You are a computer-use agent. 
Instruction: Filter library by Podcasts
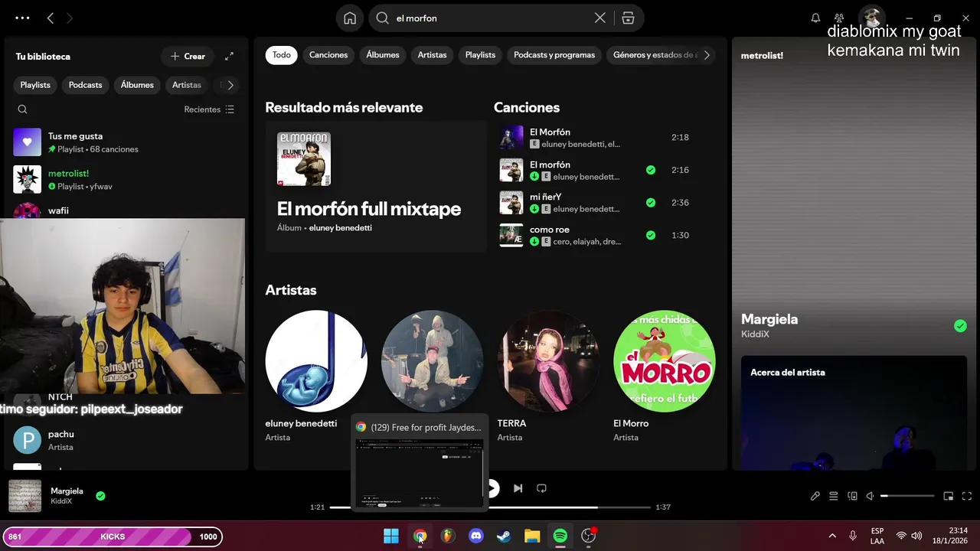85,85
